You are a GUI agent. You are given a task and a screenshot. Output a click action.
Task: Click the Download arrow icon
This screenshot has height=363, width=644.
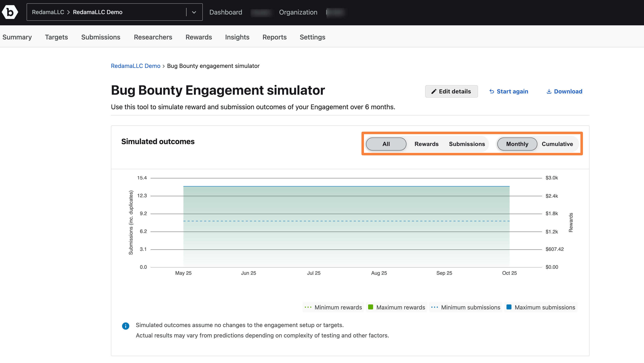[549, 91]
